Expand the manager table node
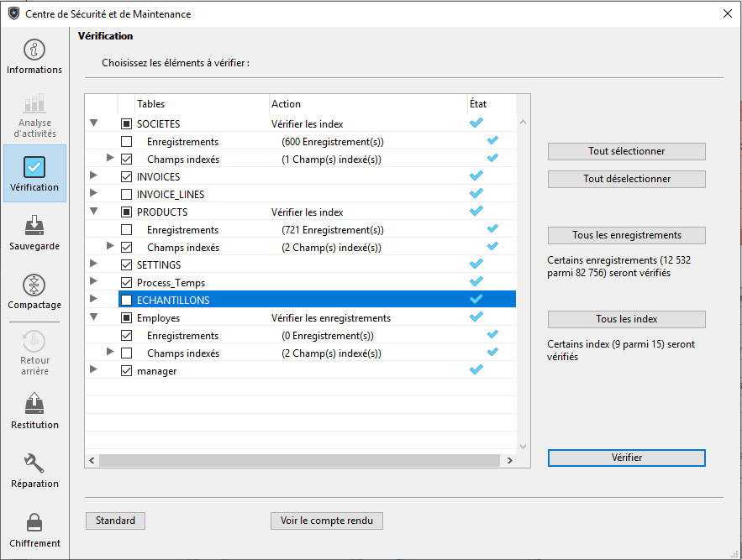The image size is (742, 560). [94, 371]
